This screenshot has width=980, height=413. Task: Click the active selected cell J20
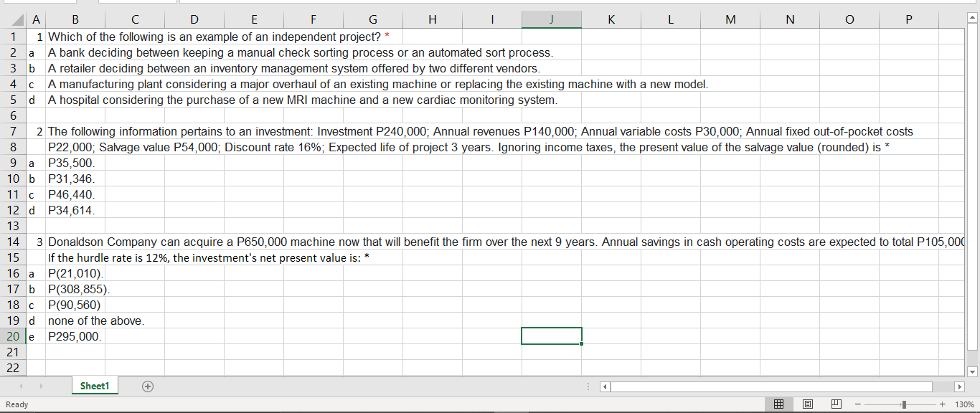click(551, 336)
